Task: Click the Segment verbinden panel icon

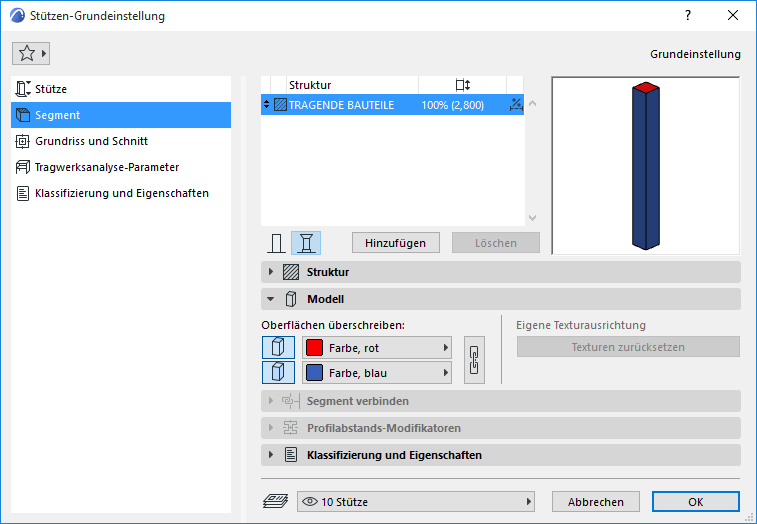Action: pyautogui.click(x=291, y=401)
